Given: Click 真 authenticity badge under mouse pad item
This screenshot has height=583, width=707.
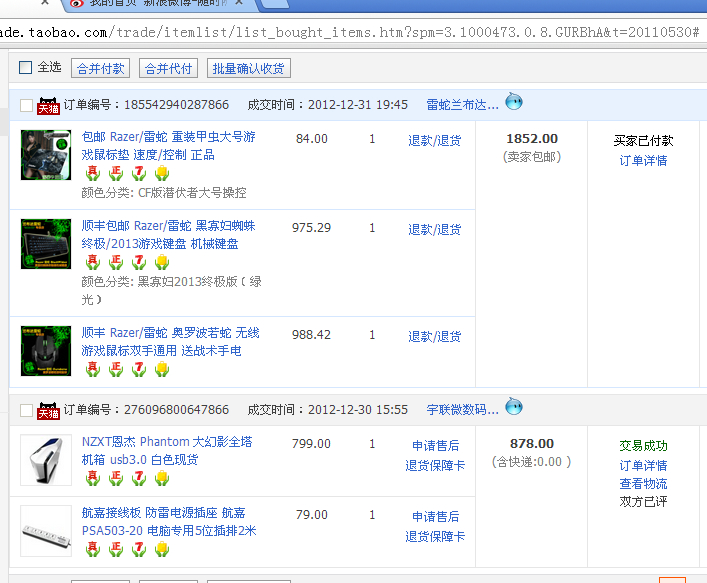Looking at the screenshot, I should (x=93, y=173).
